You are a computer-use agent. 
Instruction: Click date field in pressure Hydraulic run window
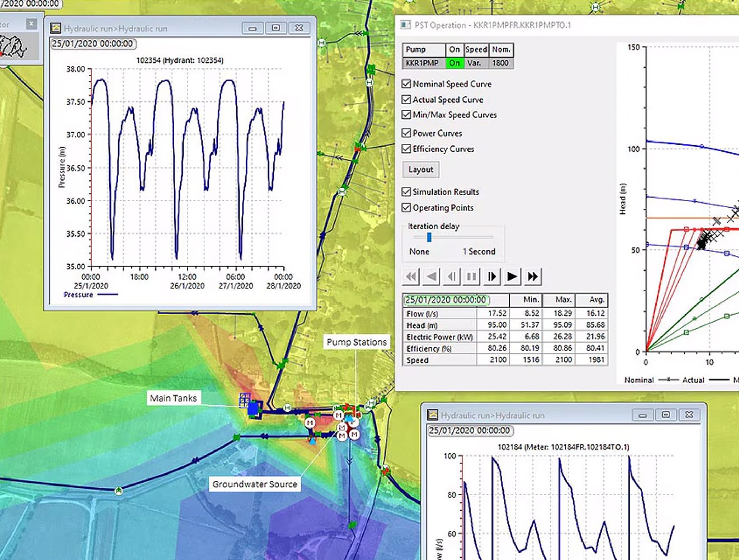click(x=93, y=44)
